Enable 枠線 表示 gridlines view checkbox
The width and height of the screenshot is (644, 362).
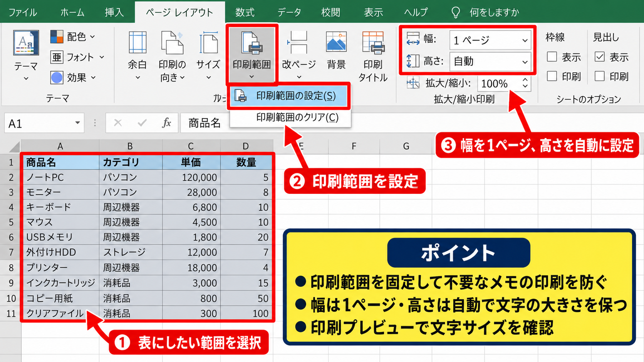pos(552,57)
